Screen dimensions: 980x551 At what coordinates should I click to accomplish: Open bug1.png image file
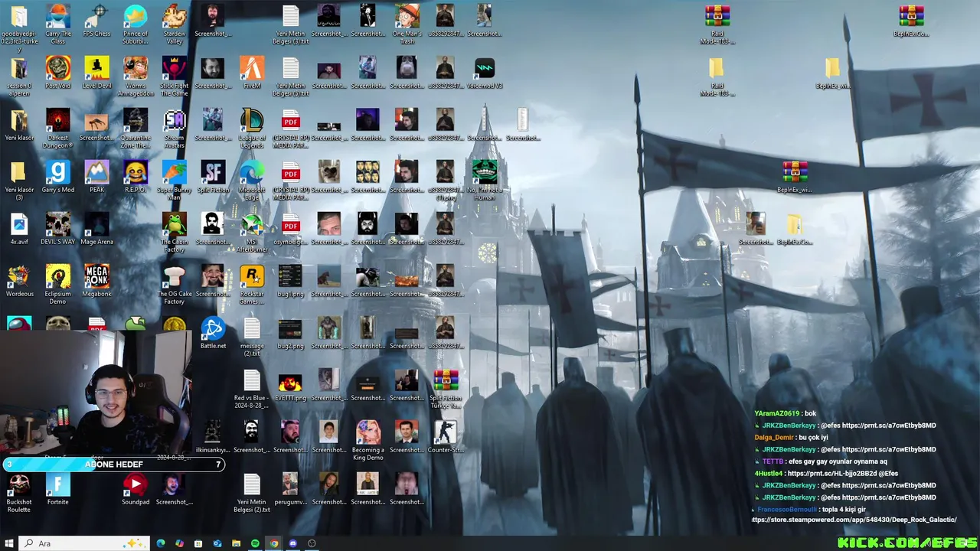pos(290,281)
